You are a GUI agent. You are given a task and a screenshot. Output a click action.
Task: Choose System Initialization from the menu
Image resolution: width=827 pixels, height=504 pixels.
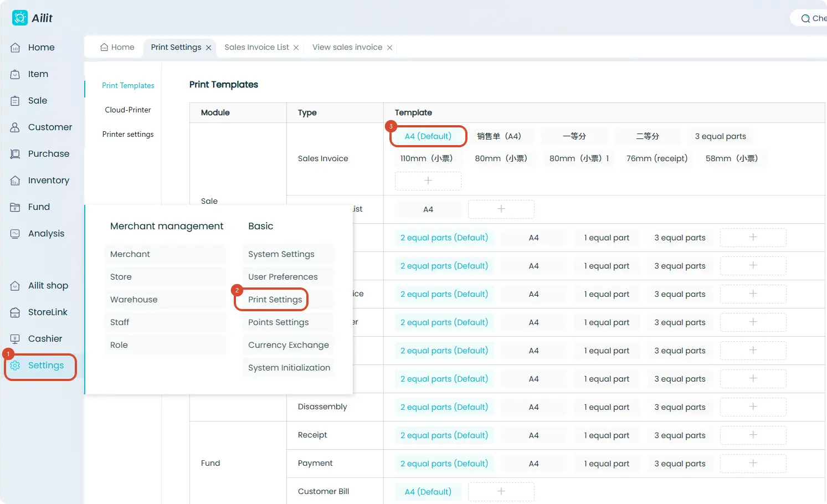289,368
